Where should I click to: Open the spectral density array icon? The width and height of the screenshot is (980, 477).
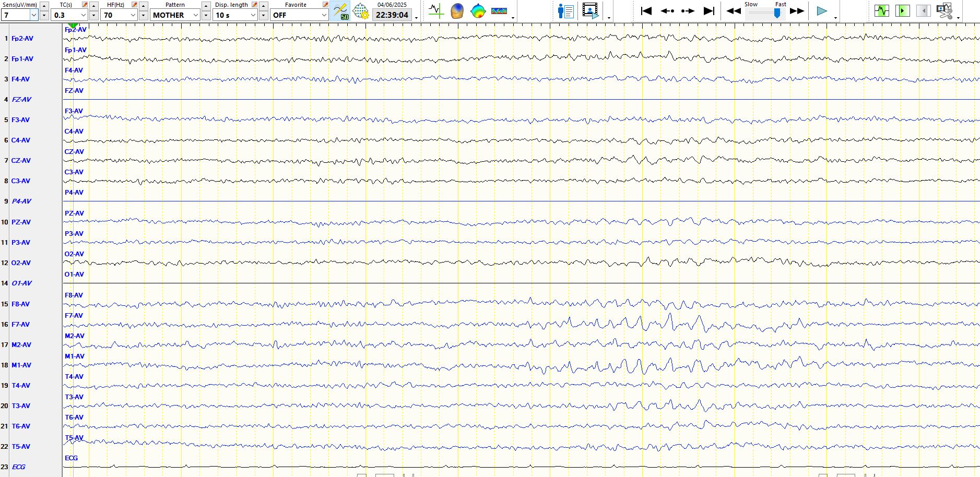click(499, 10)
